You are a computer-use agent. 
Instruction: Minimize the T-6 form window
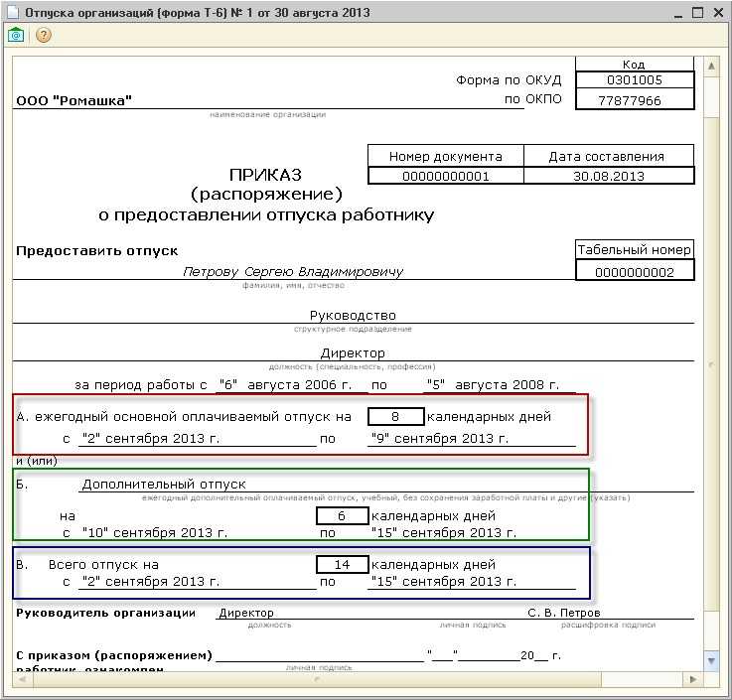pyautogui.click(x=678, y=14)
